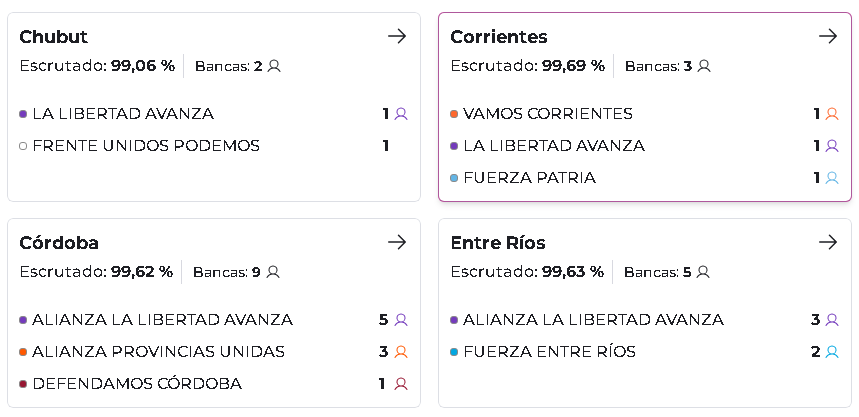Click Chubut bancas person icon
The width and height of the screenshot is (859, 417).
tap(274, 66)
